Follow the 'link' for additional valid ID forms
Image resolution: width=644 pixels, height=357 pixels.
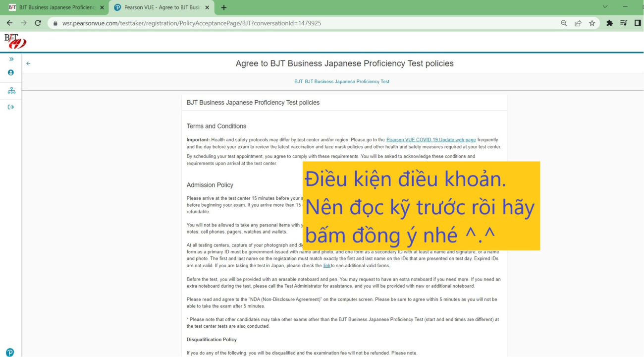point(327,266)
